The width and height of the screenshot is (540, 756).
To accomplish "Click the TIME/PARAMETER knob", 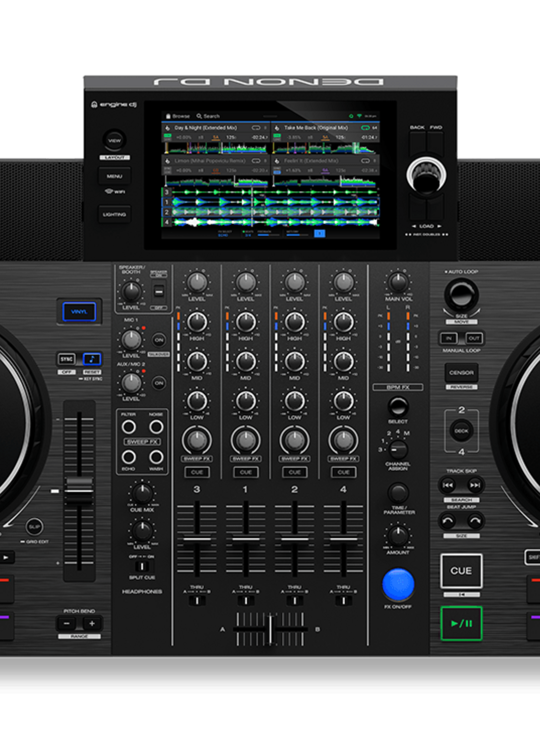I will click(x=398, y=493).
